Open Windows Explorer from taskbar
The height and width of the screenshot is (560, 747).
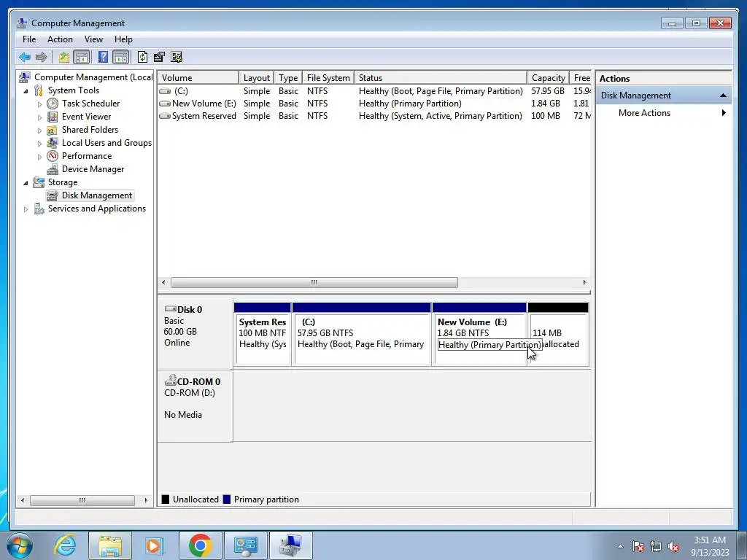110,545
